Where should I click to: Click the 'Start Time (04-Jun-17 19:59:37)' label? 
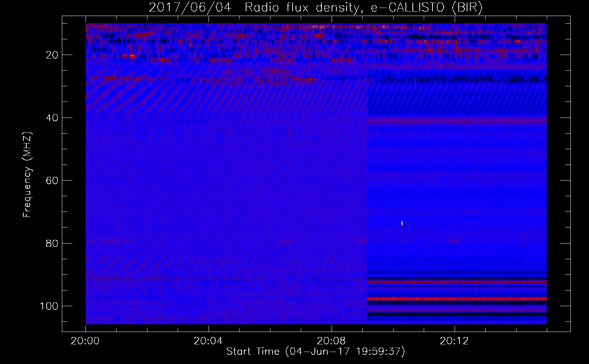(316, 352)
